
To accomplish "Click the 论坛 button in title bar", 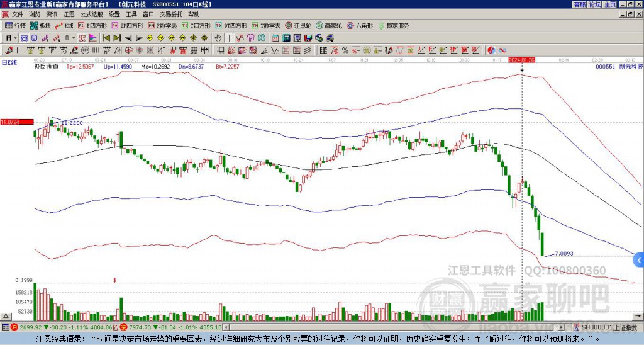I will pyautogui.click(x=594, y=4).
